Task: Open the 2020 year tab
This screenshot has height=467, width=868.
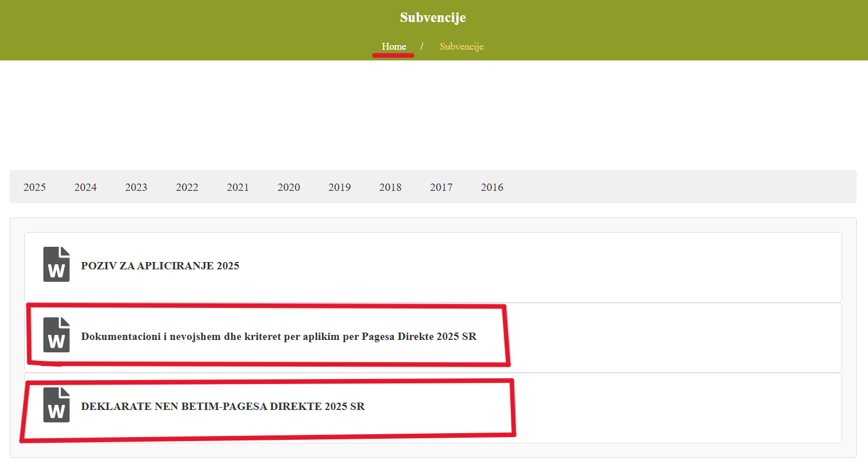Action: pyautogui.click(x=289, y=187)
